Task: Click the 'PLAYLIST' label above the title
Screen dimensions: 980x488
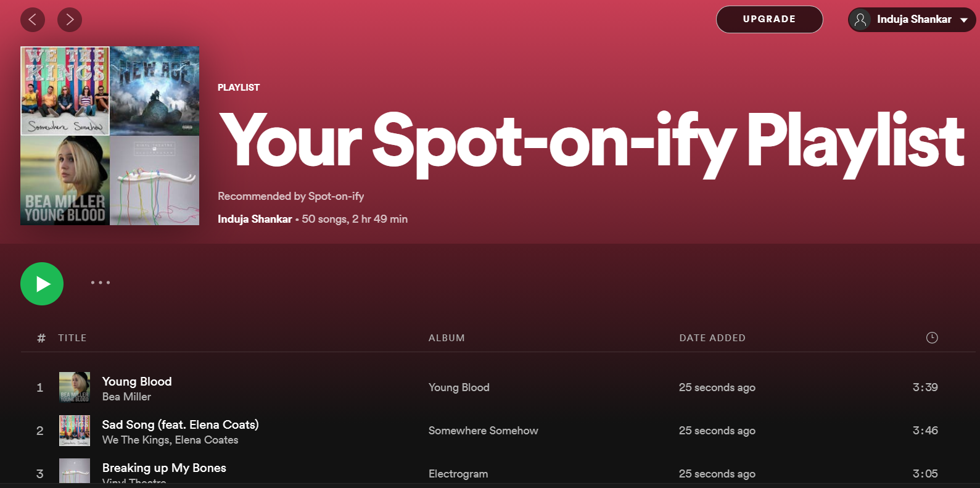Action: (239, 88)
